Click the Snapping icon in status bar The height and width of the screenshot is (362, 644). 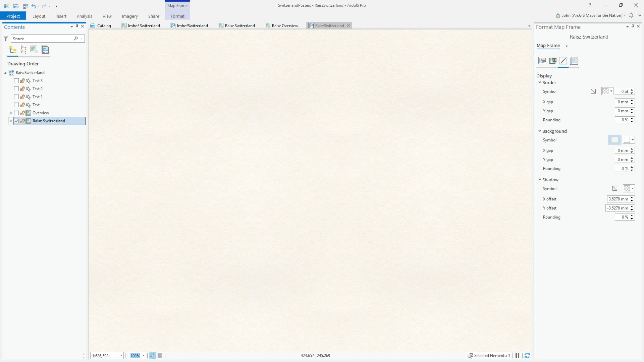click(153, 356)
